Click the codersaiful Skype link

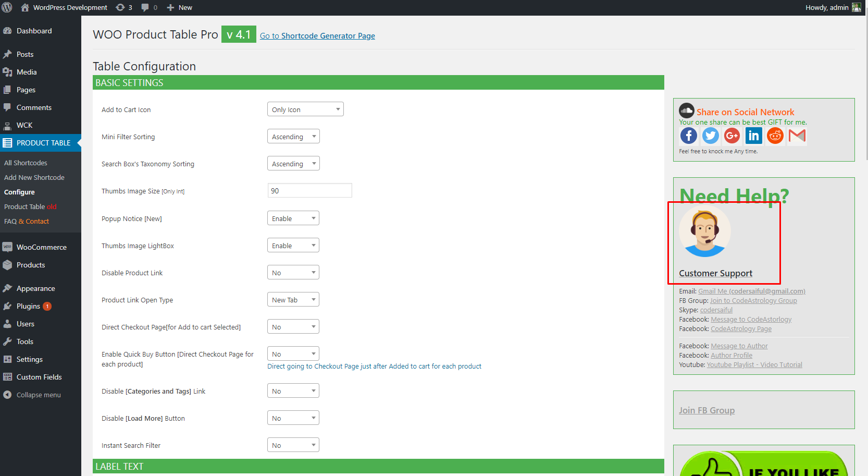point(716,310)
